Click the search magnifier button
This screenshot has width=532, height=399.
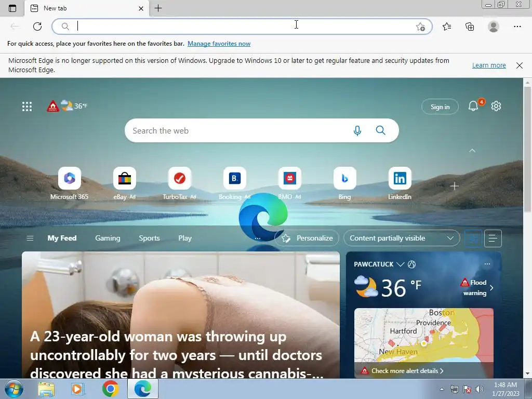click(381, 130)
